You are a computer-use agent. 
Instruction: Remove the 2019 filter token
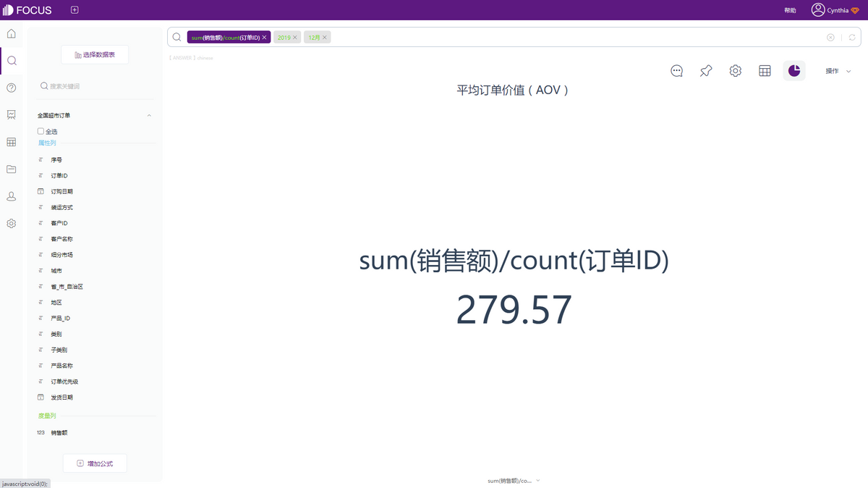tap(295, 36)
